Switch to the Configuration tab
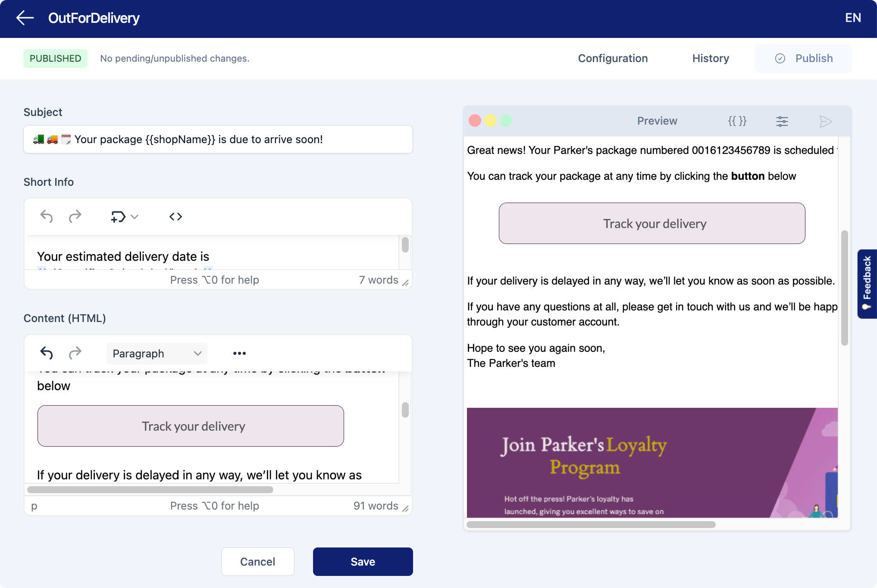 click(x=613, y=58)
